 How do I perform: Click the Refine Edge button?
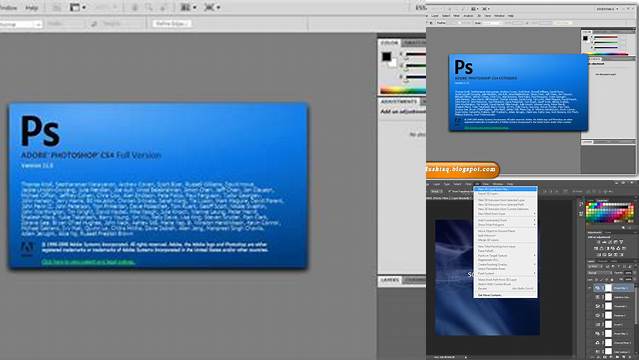(x=172, y=24)
